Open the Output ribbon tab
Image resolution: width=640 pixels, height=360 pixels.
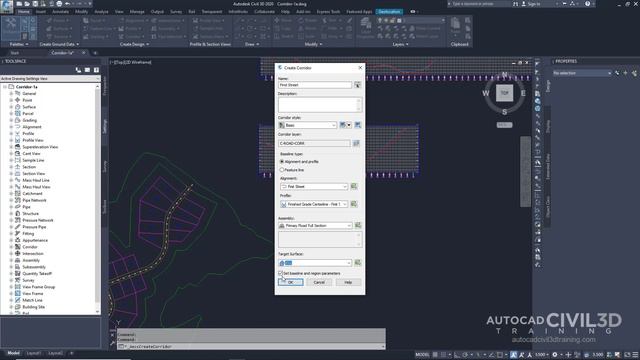coord(157,12)
